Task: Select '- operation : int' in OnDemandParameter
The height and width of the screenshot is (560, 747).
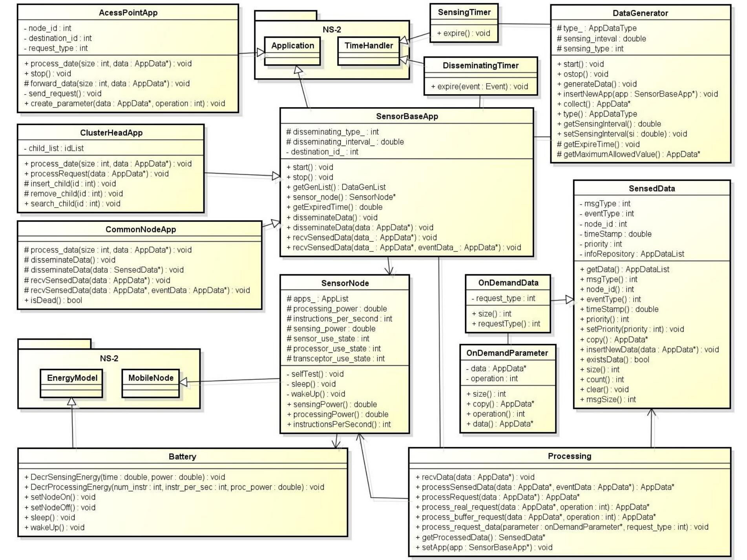Action: [492, 379]
